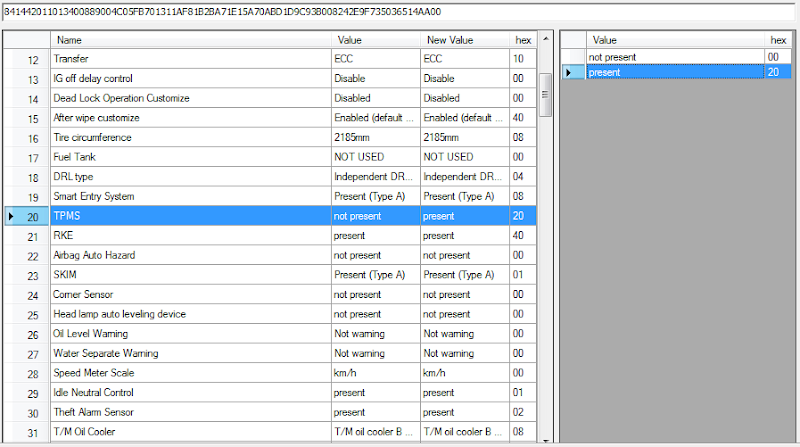Click row number 31 header

coord(27,432)
